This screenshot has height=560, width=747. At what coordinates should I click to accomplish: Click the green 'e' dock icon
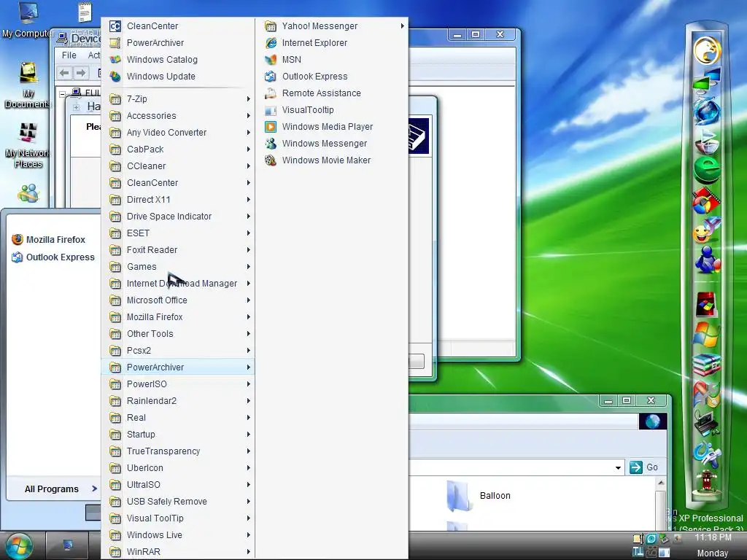pos(706,169)
